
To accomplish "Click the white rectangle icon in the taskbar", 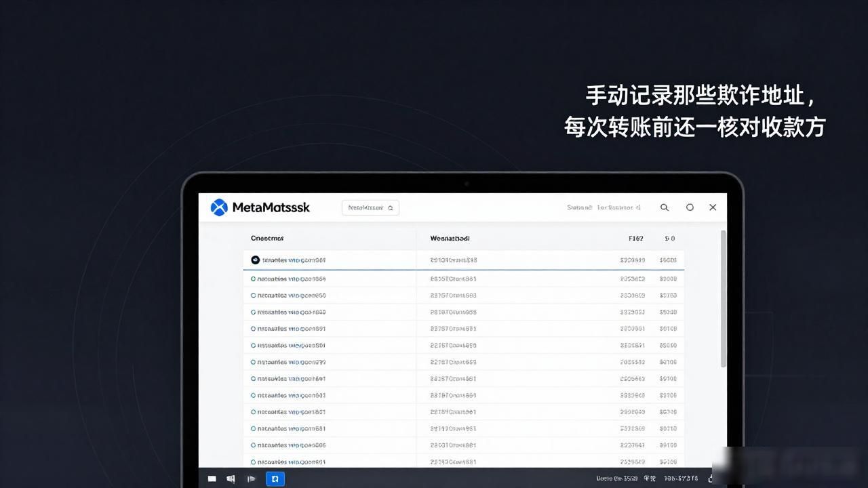I will [x=212, y=479].
